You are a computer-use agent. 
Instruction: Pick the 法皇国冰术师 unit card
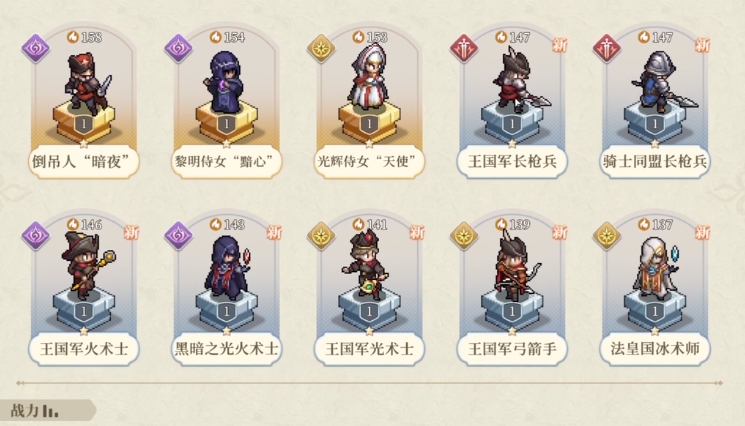tap(655, 290)
